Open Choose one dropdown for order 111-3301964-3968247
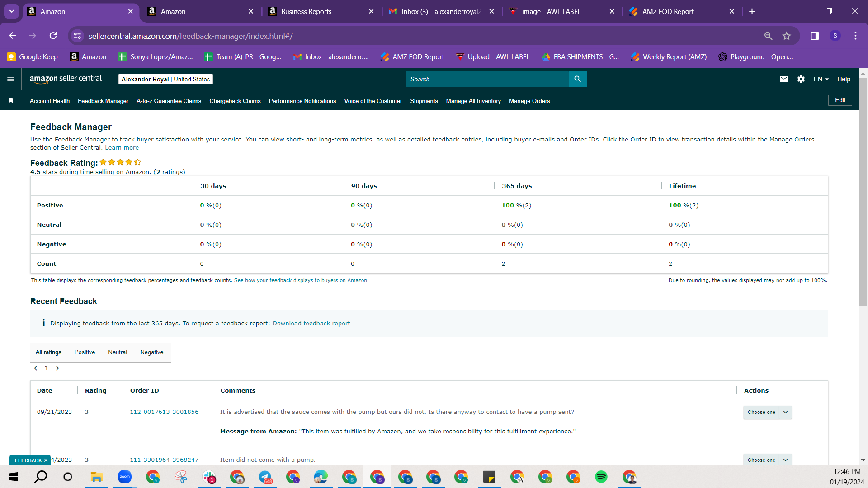Screen dimensions: 868x488 pyautogui.click(x=767, y=460)
